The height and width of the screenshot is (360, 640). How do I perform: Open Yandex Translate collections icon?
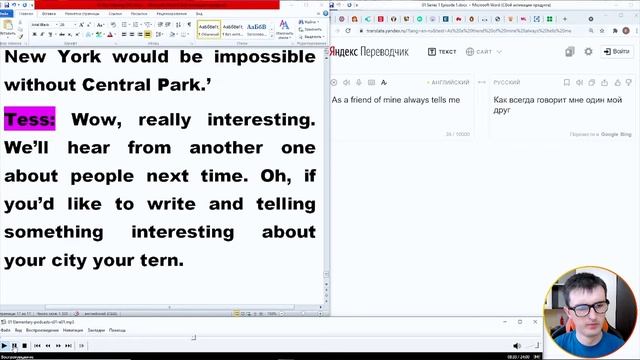click(570, 51)
